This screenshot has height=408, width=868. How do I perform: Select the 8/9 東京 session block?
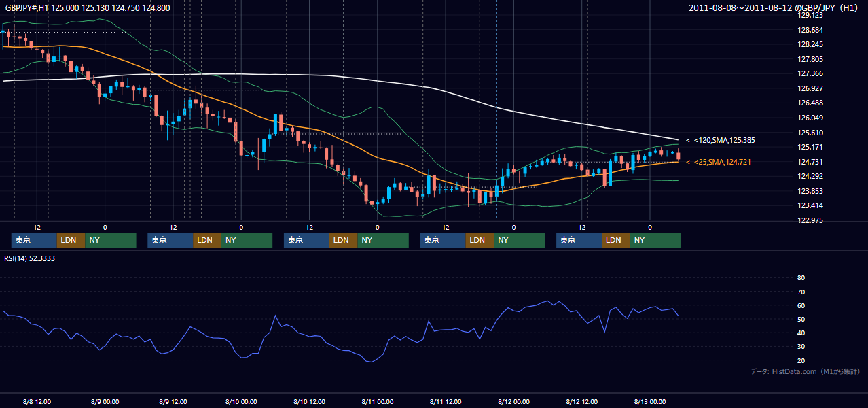point(170,240)
